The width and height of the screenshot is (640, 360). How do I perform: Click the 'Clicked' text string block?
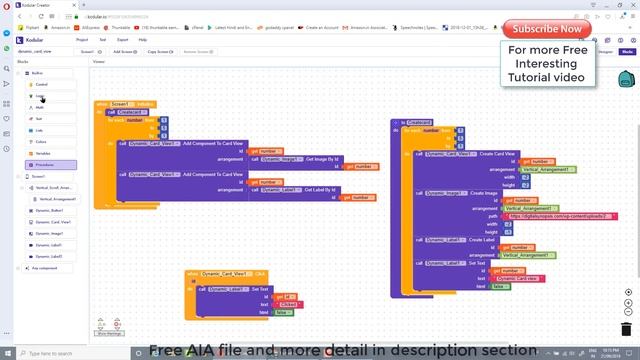288,305
